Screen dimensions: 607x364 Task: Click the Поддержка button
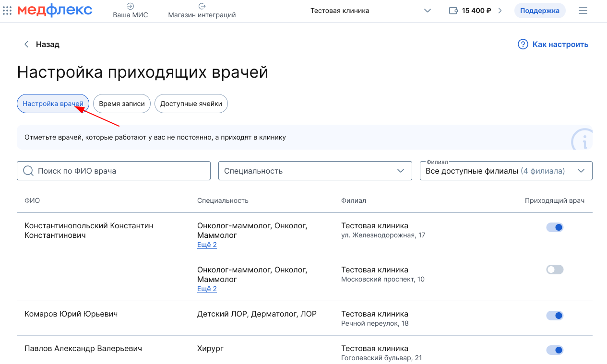pos(540,11)
